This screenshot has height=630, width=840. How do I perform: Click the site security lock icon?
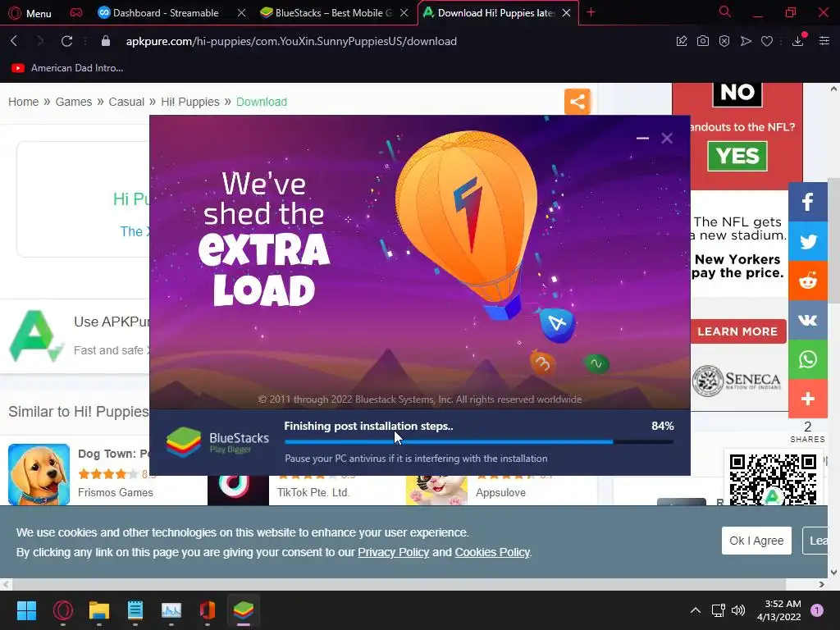tap(106, 41)
